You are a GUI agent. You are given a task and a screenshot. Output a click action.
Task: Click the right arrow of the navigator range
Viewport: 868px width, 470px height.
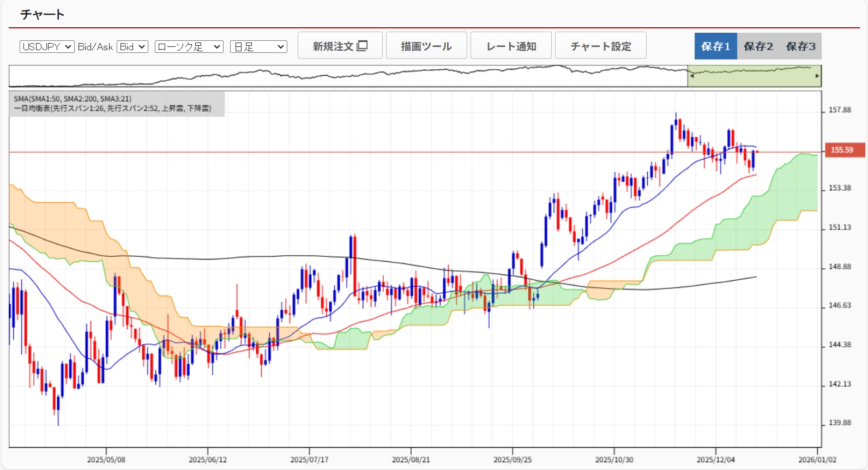[x=817, y=76]
